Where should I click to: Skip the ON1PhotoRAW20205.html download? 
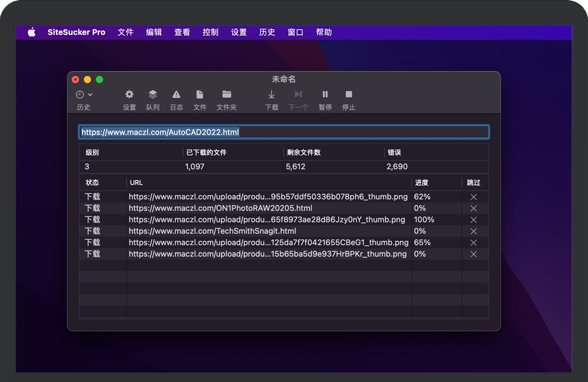click(473, 208)
